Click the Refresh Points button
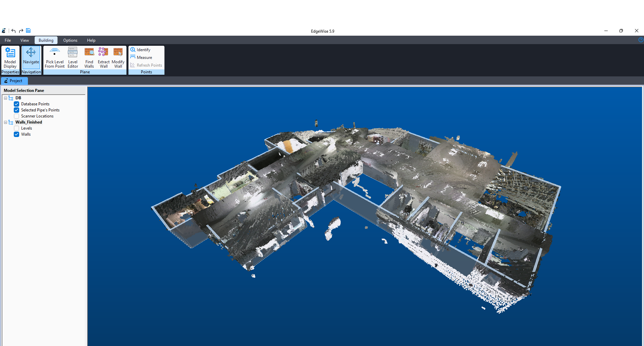 pos(146,65)
